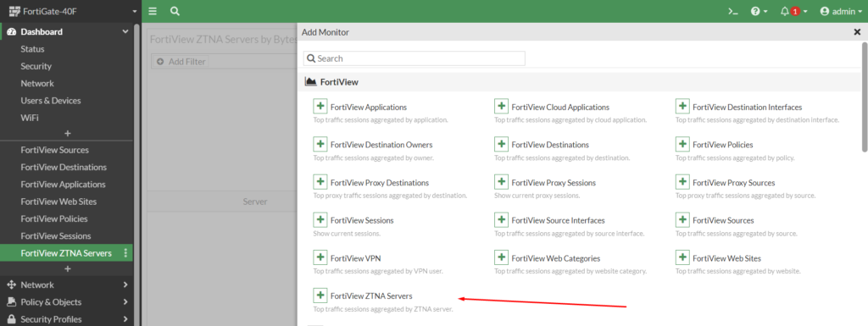
Task: Open the Users & Devices dashboard
Action: tap(50, 101)
